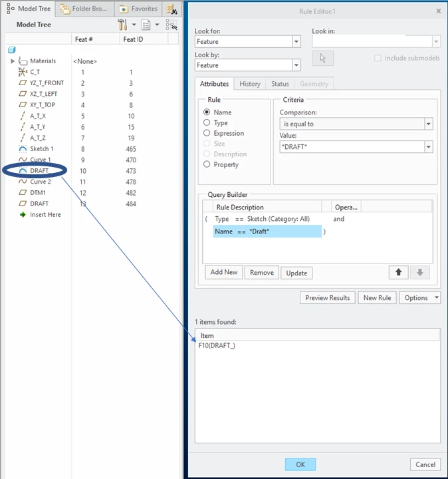
Task: Click the Look in selection arrow button
Action: 322,58
